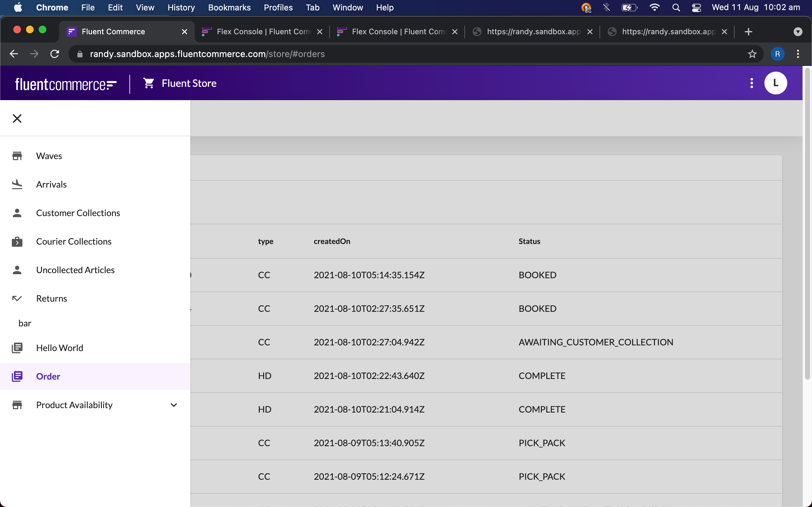Open the Bookmarks menu in menu bar
812x507 pixels.
coord(229,7)
